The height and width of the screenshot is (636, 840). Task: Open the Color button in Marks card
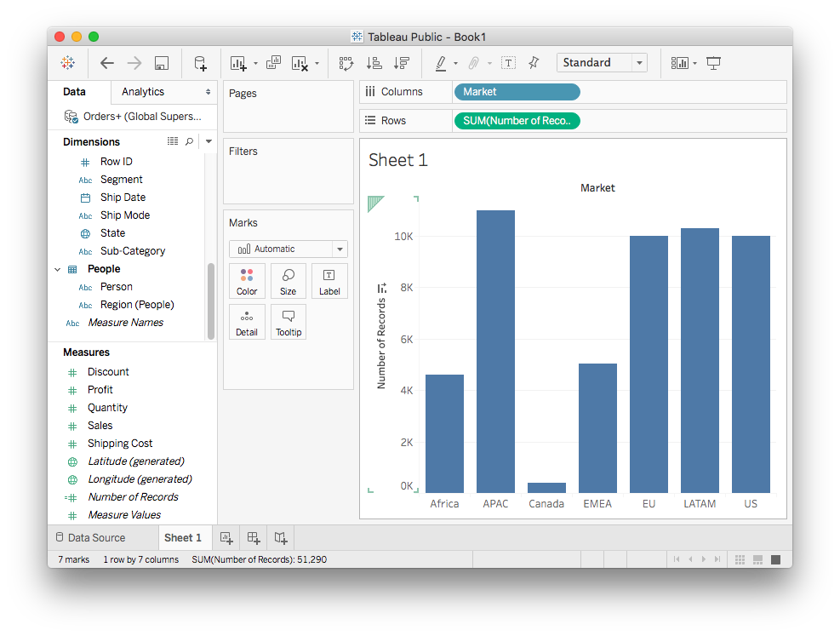pyautogui.click(x=247, y=281)
